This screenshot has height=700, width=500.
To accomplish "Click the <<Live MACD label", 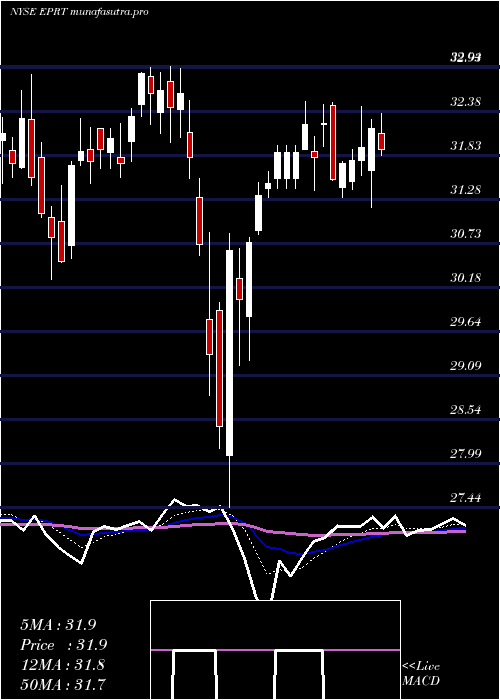I will [x=421, y=674].
